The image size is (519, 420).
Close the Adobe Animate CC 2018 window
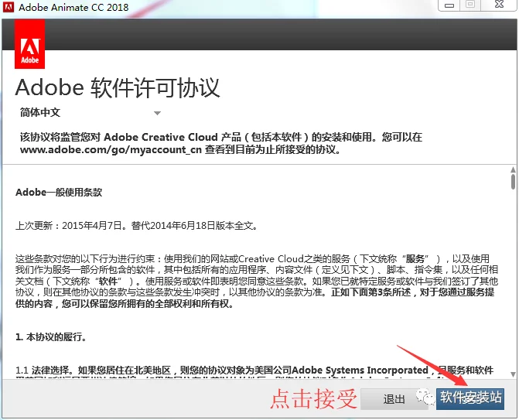(500, 5)
